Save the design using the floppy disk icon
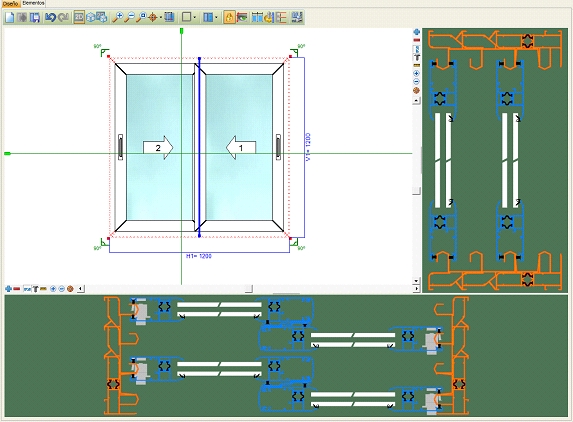The image size is (573, 422). pyautogui.click(x=35, y=17)
